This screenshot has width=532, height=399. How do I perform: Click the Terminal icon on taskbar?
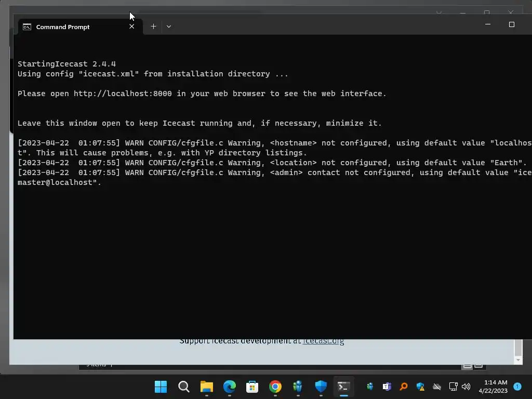343,387
